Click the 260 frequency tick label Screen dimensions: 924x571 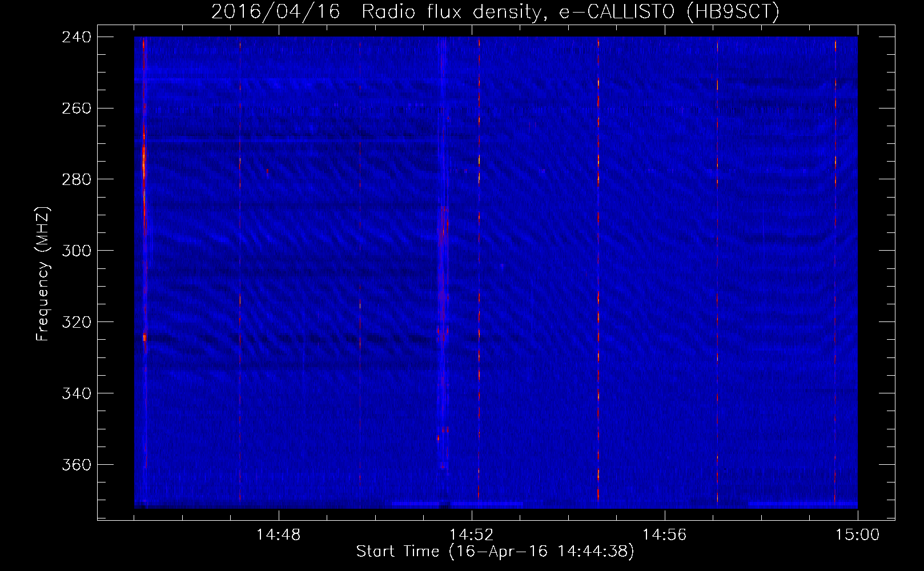(x=77, y=108)
